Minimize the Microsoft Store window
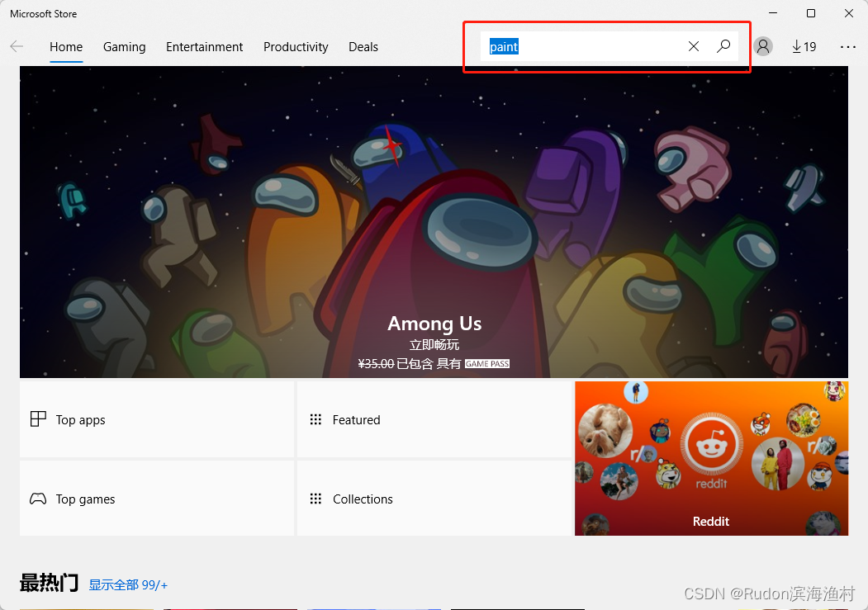 tap(773, 13)
